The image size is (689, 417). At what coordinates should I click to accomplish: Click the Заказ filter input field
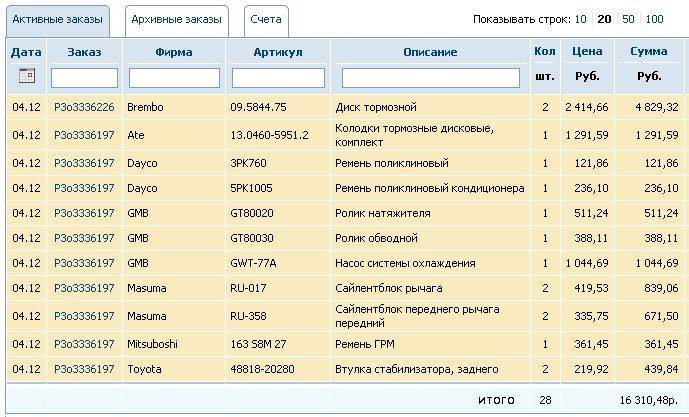tap(84, 77)
